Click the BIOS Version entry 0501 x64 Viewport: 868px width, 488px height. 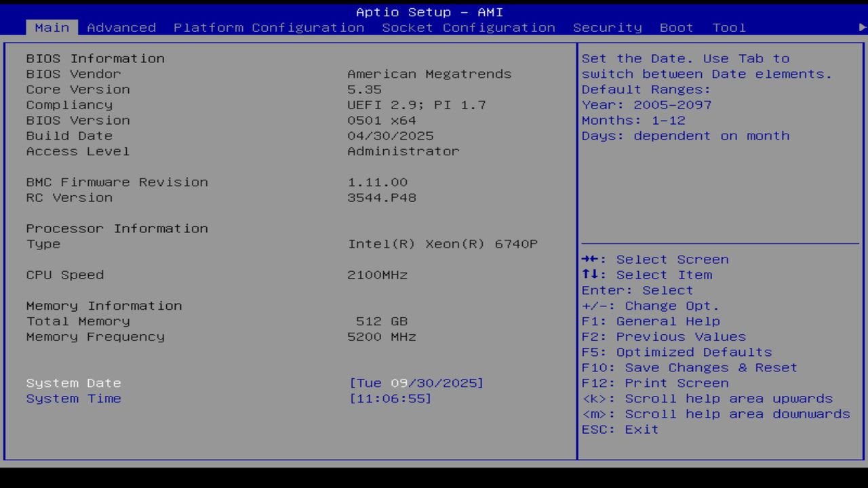click(382, 120)
